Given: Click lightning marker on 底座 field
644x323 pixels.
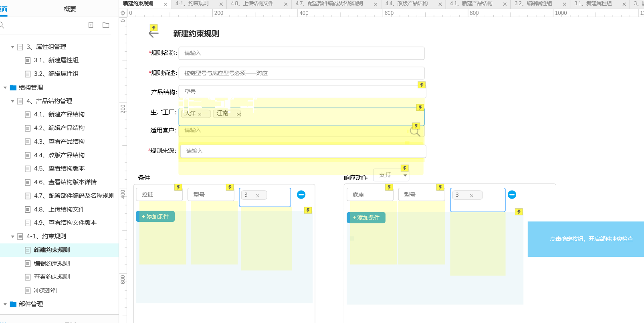Looking at the screenshot, I should coord(389,187).
